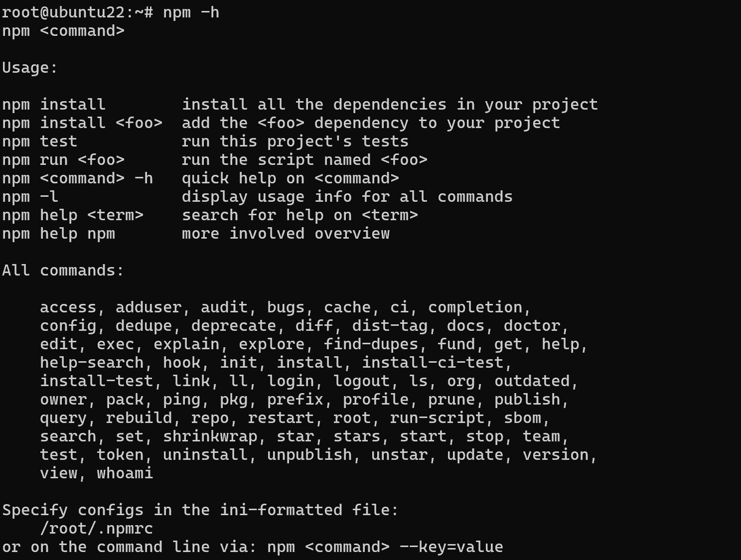The height and width of the screenshot is (560, 741).
Task: Click the 'npm help npm' usage line
Action: [x=196, y=234]
